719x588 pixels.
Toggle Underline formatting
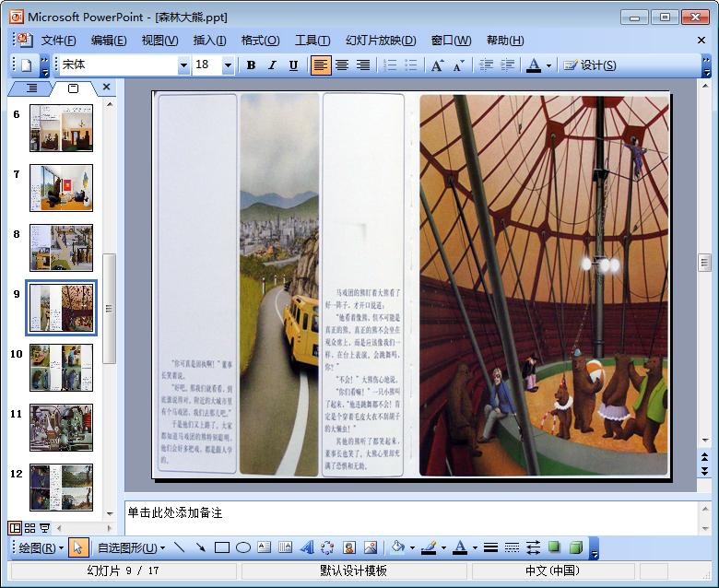point(293,65)
